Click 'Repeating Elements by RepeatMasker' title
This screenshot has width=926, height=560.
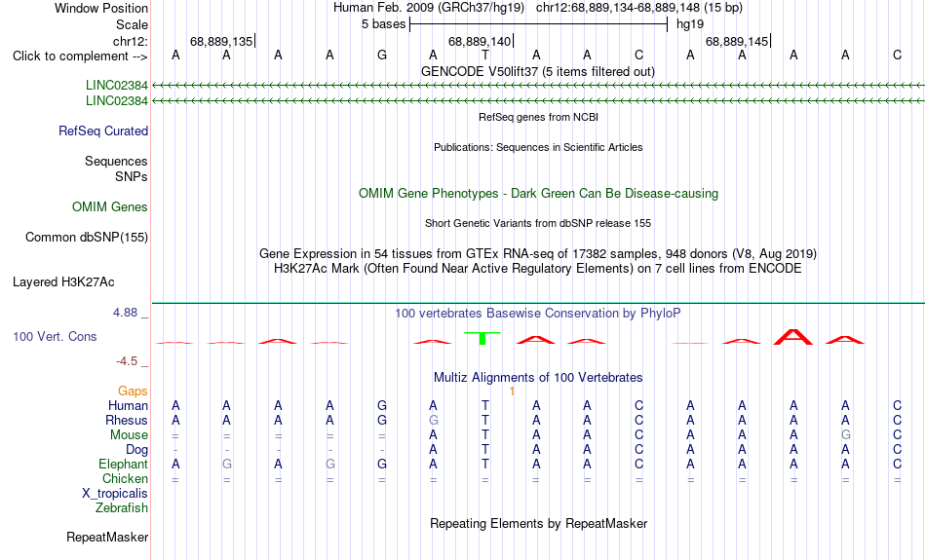pos(538,524)
